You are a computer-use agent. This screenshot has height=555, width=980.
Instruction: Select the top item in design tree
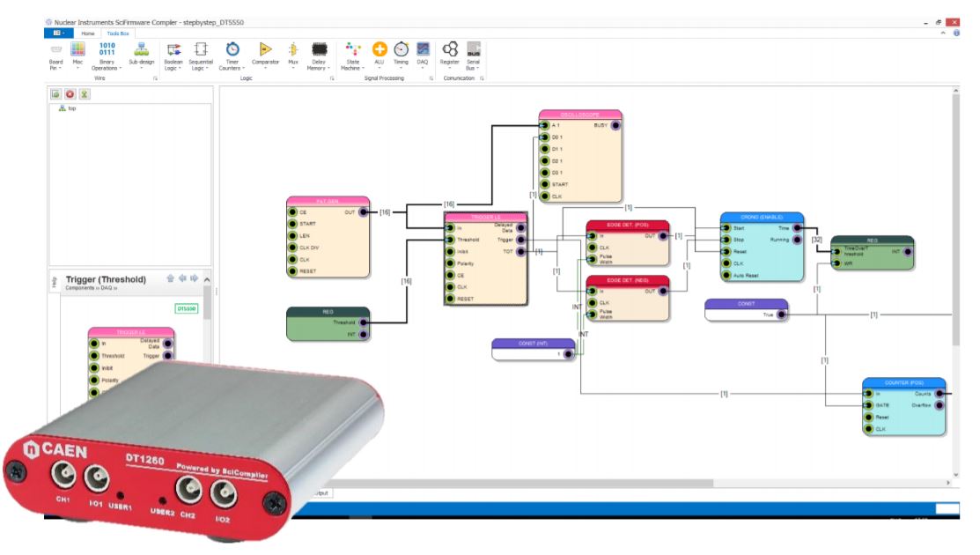[72, 108]
